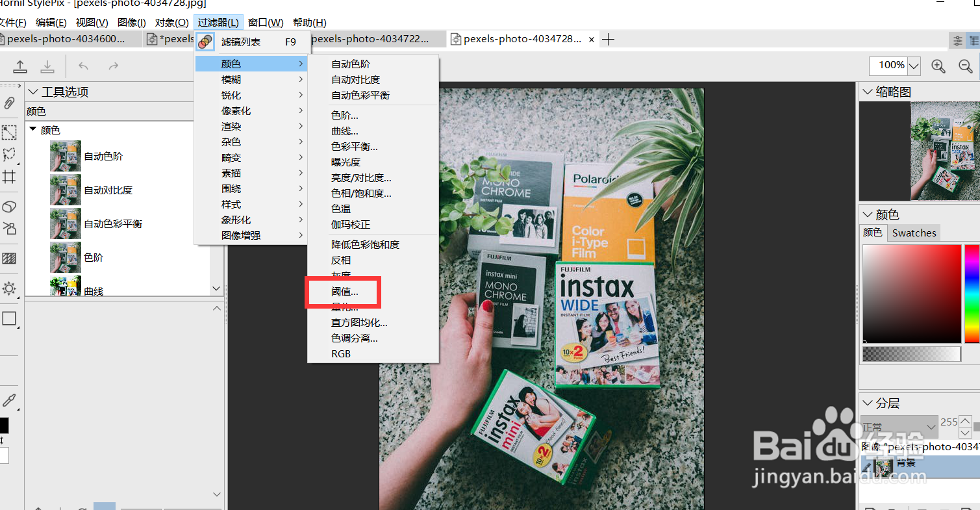980x510 pixels.
Task: Select the eraser tool
Action: tap(9, 207)
